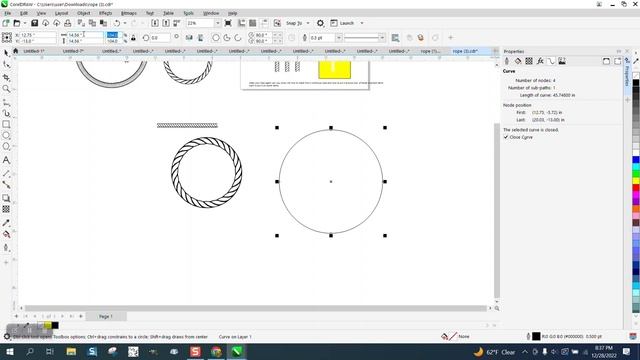
Task: Open the Fill tab in Properties
Action: [518, 61]
